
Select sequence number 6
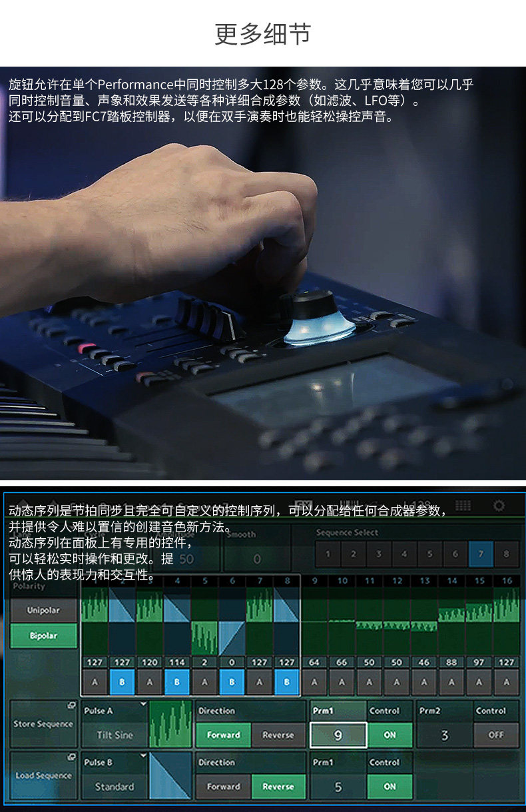(455, 554)
